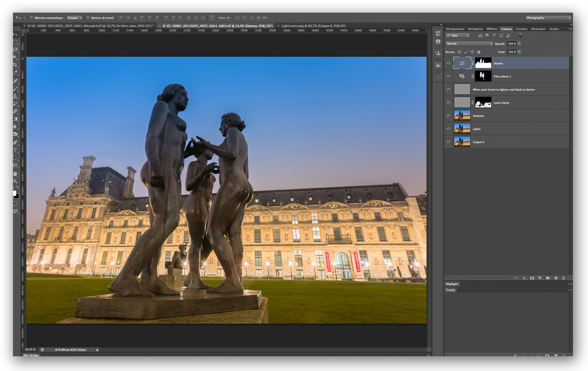Open the layer filter Type dropdown
Viewport: 588px width, 371px height.
457,35
